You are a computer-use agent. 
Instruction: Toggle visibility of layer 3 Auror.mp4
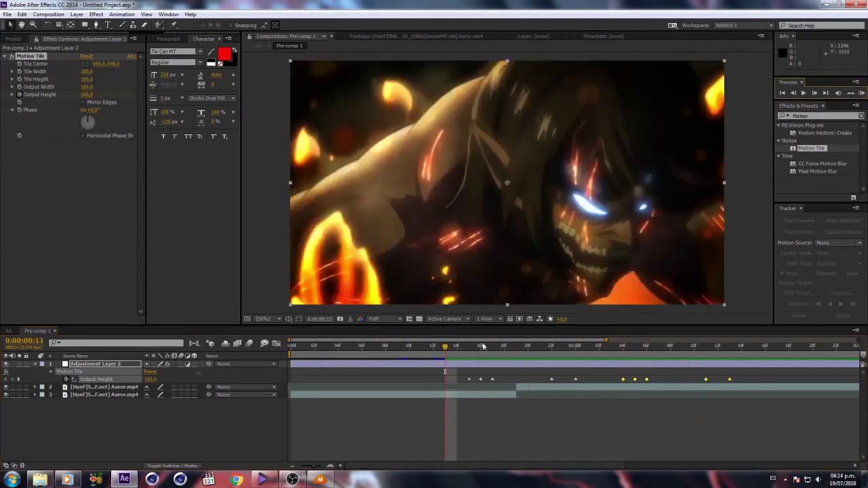tap(6, 394)
